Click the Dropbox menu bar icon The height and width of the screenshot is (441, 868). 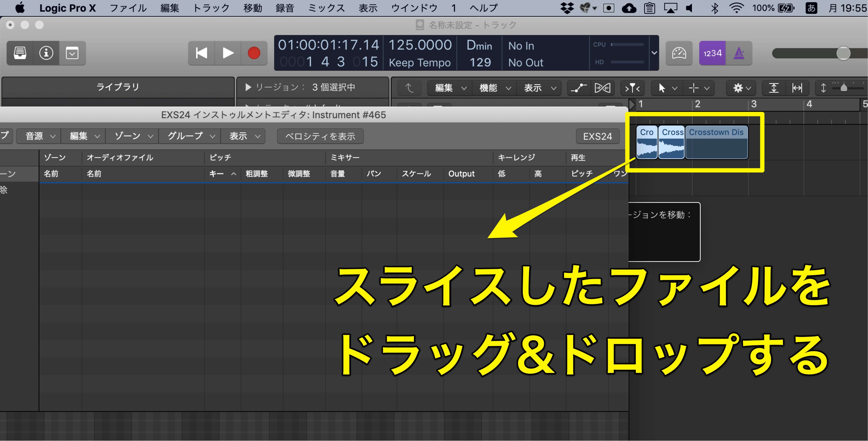pos(567,8)
